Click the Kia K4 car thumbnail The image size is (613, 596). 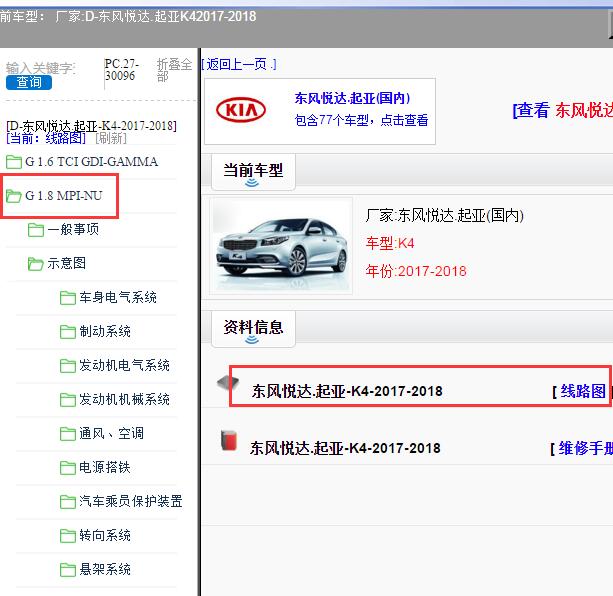pyautogui.click(x=281, y=246)
